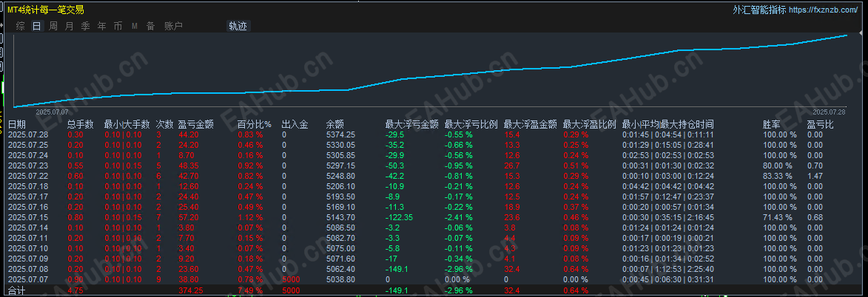This screenshot has height=297, width=868.
Task: Select the 2025.07.14 date row
Action: (x=28, y=228)
